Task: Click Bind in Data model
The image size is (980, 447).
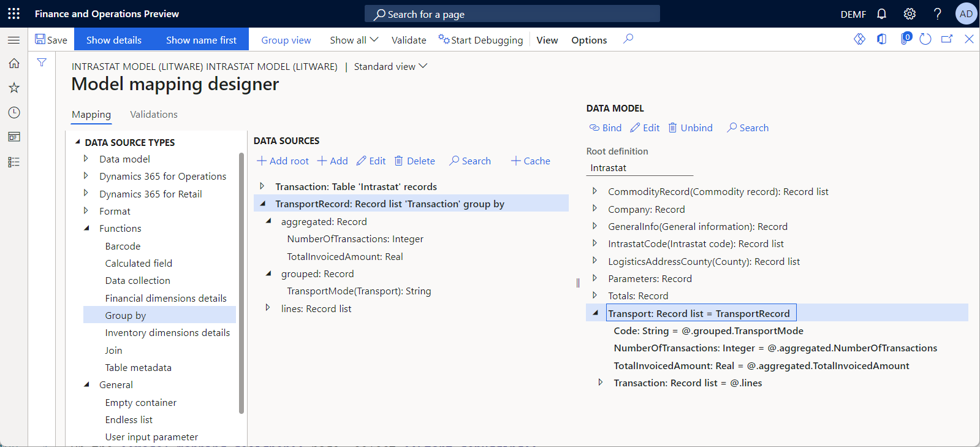Action: pos(606,128)
